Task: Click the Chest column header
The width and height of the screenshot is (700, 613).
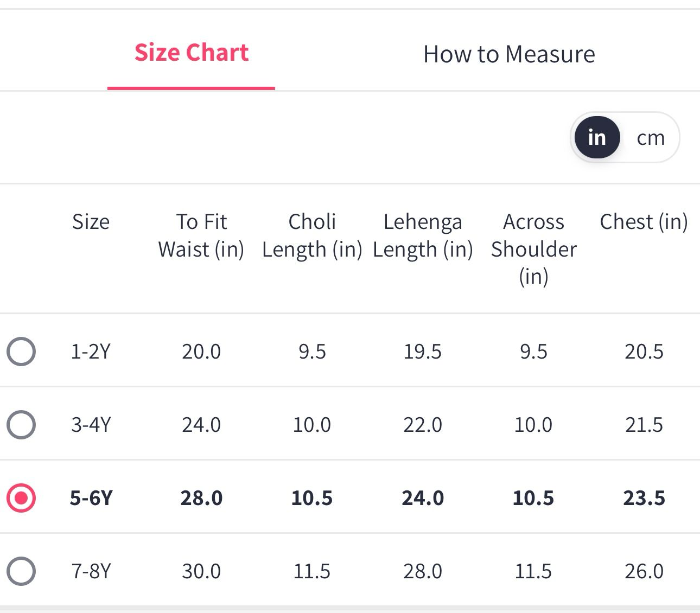Action: (x=644, y=222)
